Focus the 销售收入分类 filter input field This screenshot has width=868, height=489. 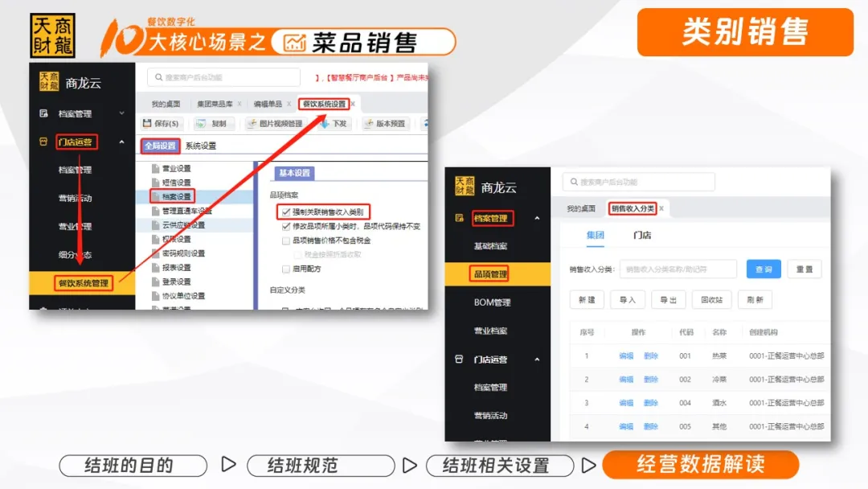pos(678,269)
